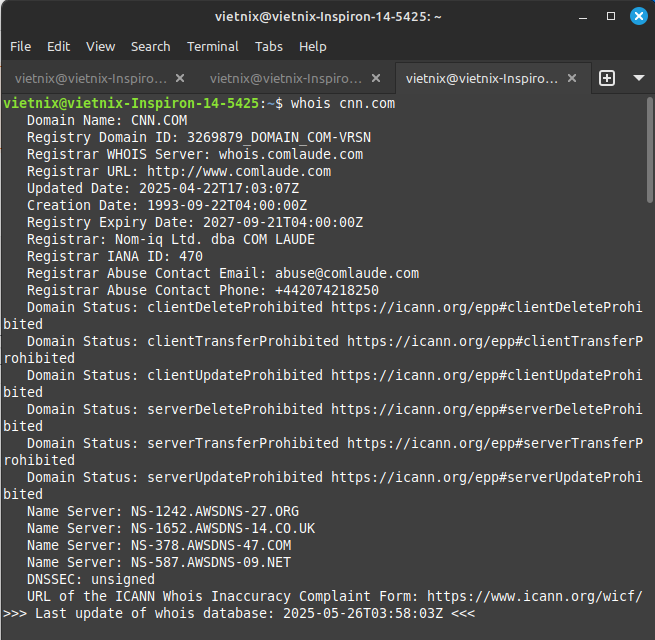
Task: Click the 'Registrar IANA ID: 470' line
Action: (x=115, y=256)
